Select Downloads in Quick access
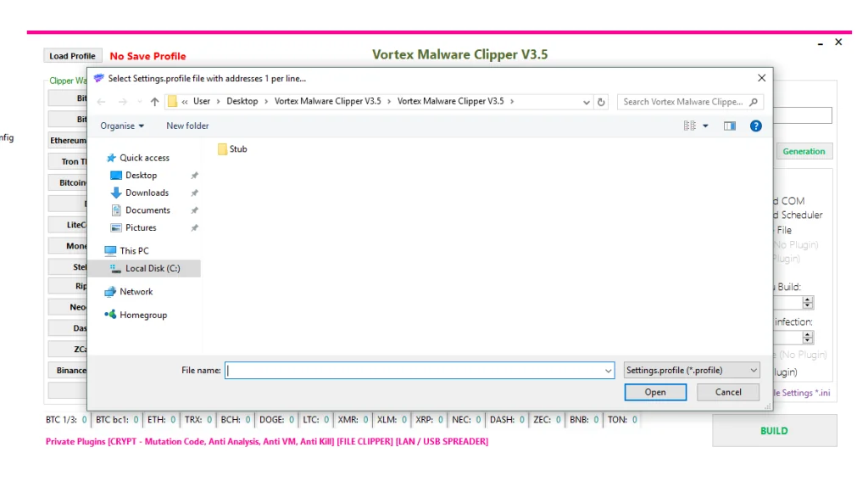 click(x=147, y=193)
